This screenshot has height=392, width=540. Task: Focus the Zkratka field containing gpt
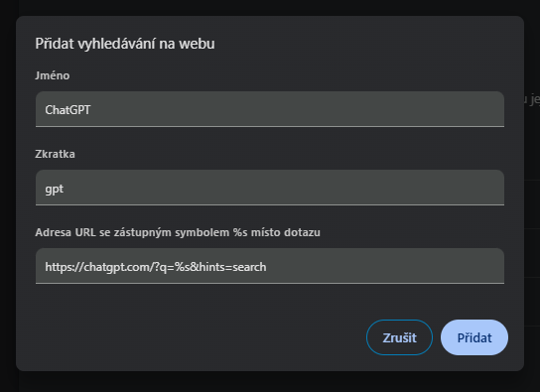point(270,188)
